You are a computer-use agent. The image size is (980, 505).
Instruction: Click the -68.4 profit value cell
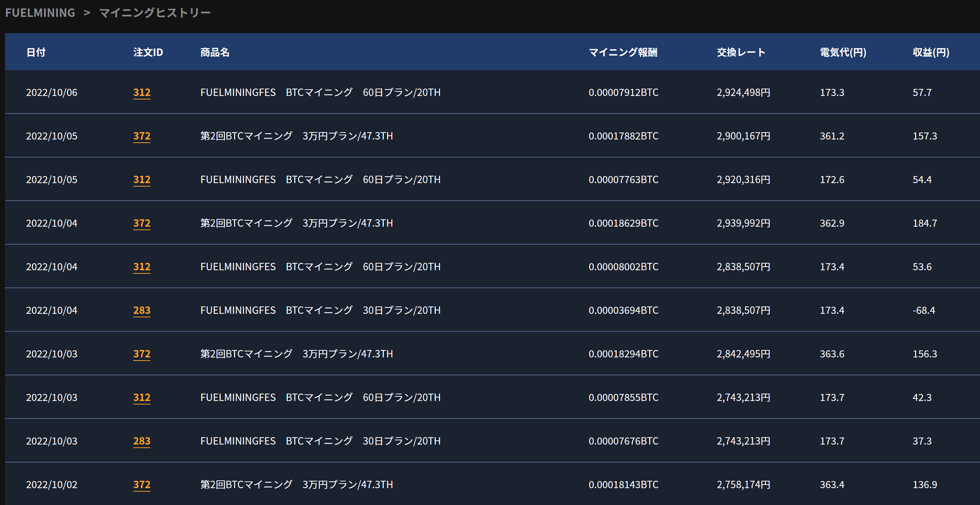923,310
